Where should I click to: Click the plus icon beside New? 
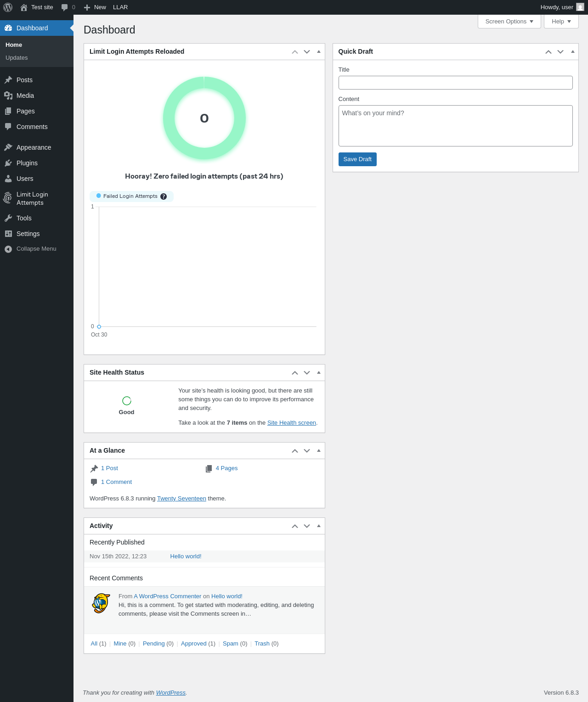tap(87, 7)
